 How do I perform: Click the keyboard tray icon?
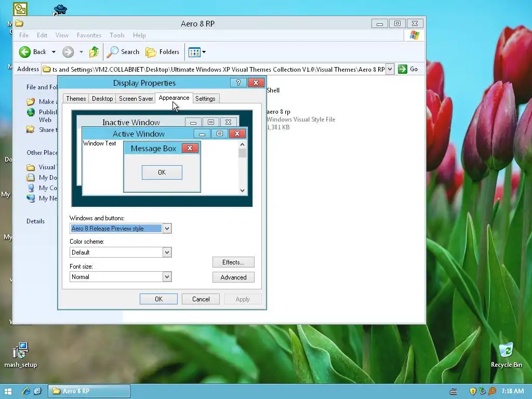[453, 392]
